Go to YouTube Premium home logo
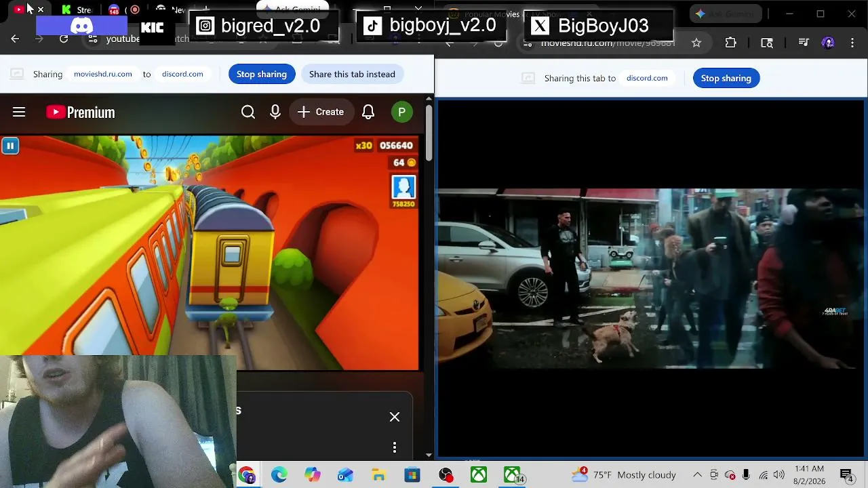 coord(81,112)
